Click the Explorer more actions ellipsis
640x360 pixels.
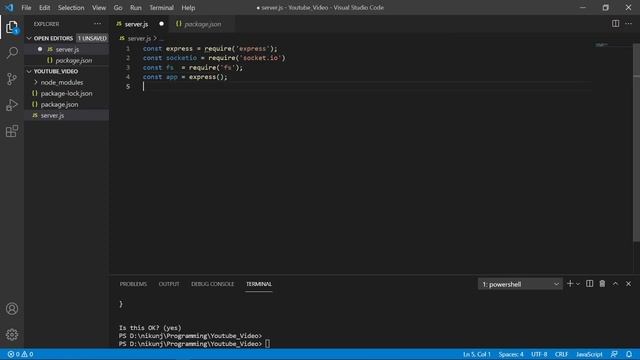click(x=97, y=24)
